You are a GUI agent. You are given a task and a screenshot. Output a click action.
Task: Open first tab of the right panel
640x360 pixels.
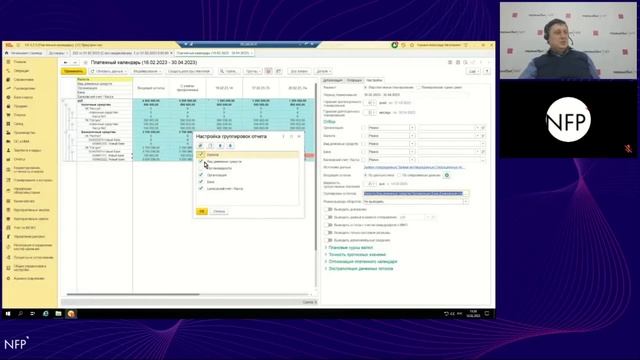[x=333, y=80]
